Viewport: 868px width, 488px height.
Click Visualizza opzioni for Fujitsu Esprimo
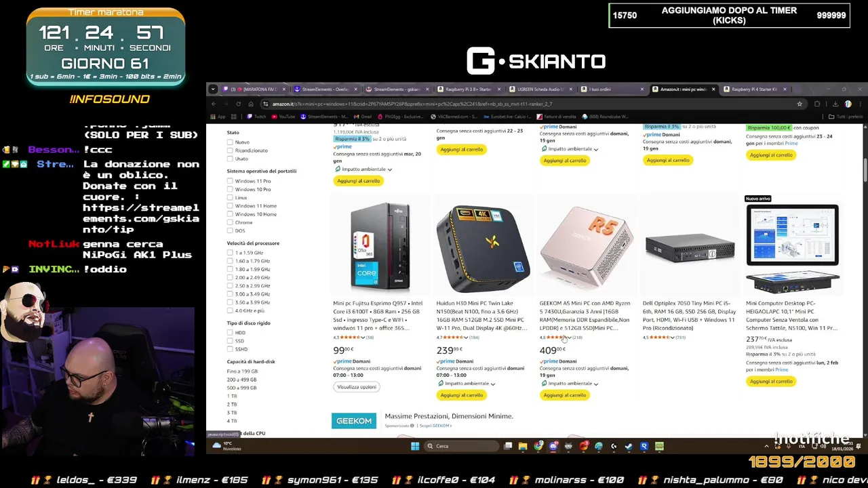(x=357, y=387)
